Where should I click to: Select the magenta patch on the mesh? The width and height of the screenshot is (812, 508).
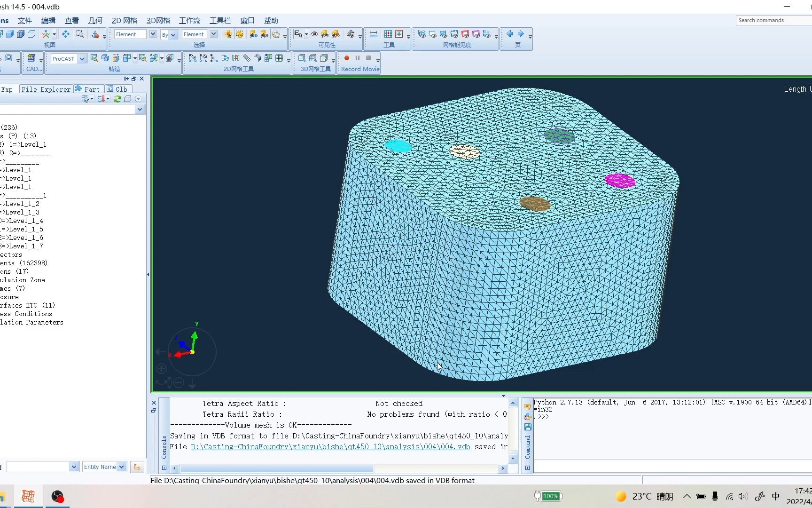pyautogui.click(x=620, y=181)
